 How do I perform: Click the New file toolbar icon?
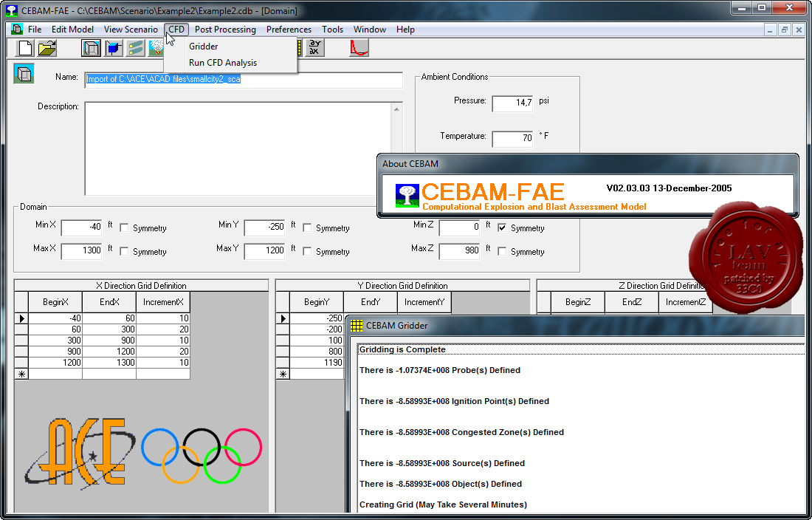(x=25, y=48)
